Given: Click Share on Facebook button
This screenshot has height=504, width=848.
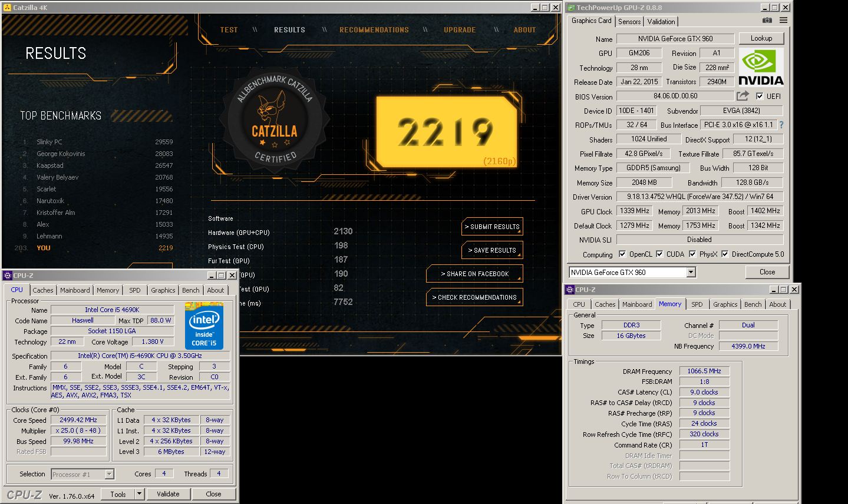Looking at the screenshot, I should tap(474, 274).
